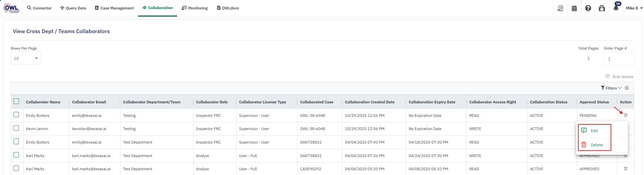Viewport: 644px width, 175px height.
Task: Open the bug report icon
Action: (602, 8)
